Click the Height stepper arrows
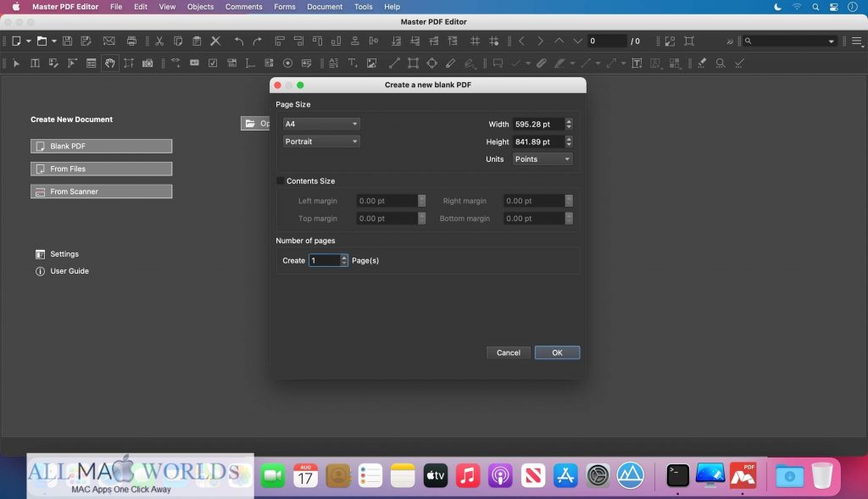 click(569, 142)
